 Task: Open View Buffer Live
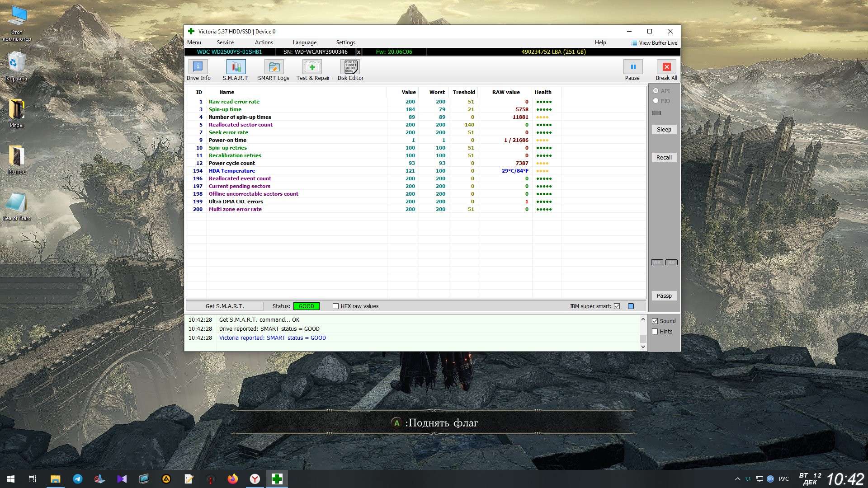coord(654,43)
